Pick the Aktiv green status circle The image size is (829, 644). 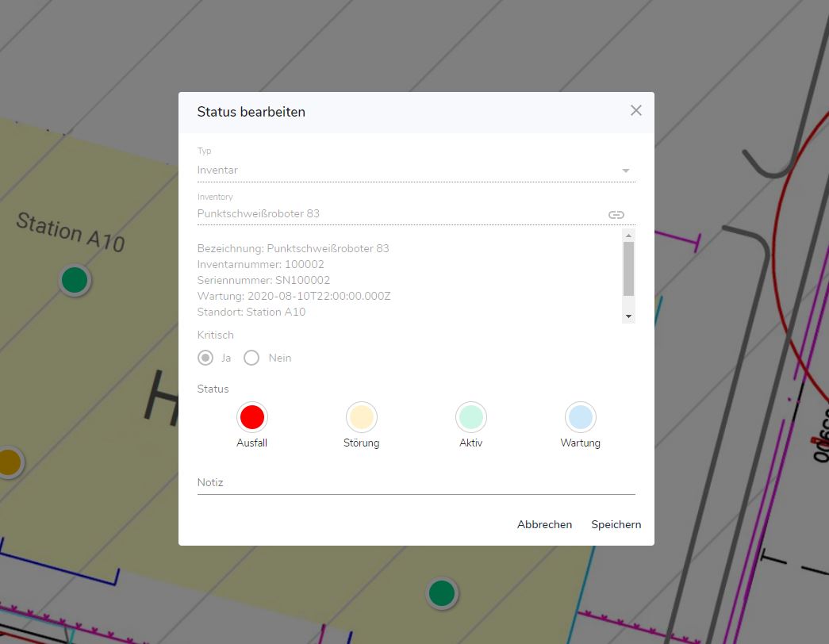pos(470,417)
